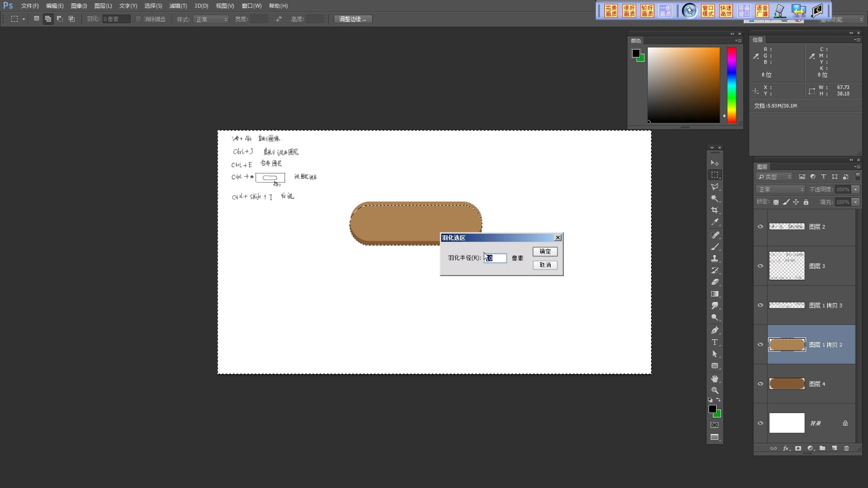This screenshot has height=488, width=868.
Task: Select the Polygonal Lasso tool
Action: coord(714,187)
